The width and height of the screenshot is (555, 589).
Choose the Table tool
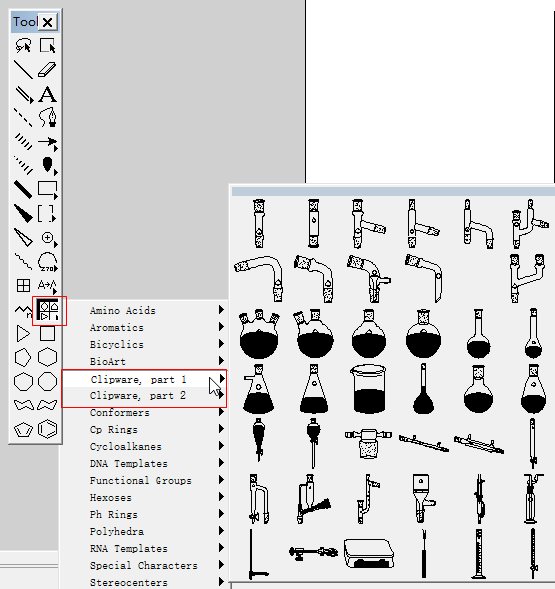pyautogui.click(x=23, y=285)
